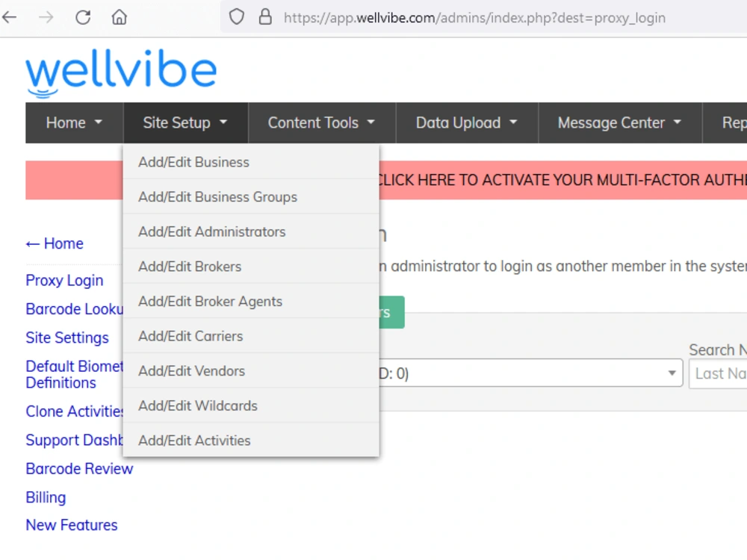Open the business select combo box arrow
747x560 pixels.
click(672, 373)
